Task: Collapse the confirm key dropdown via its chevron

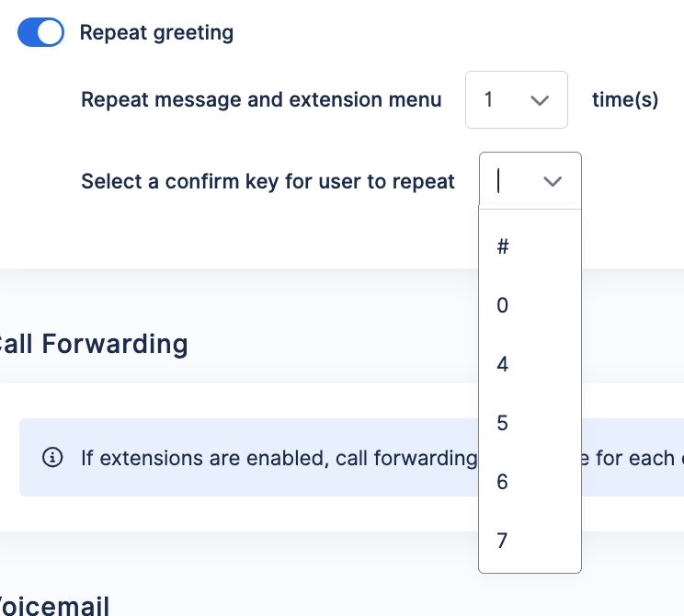Action: coord(553,181)
